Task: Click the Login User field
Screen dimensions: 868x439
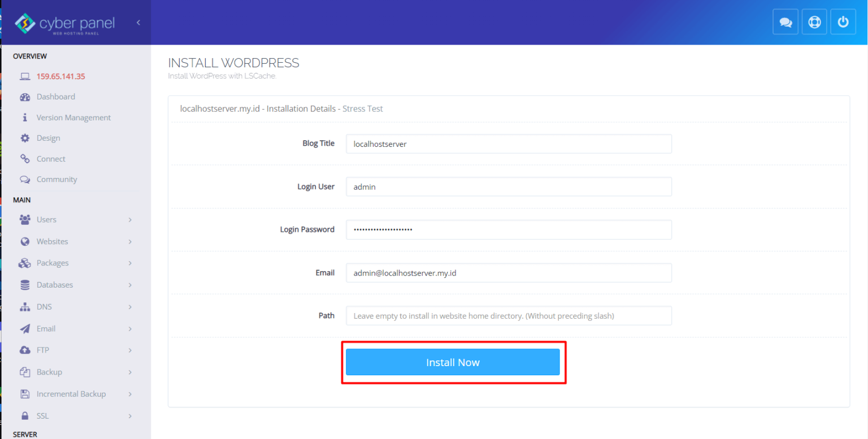Action: (509, 186)
